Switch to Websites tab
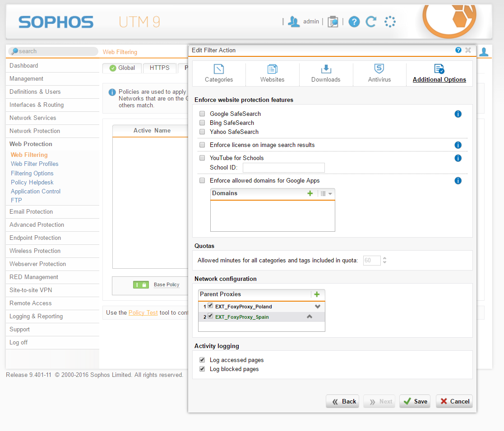Viewport: 504px width, 431px height. [272, 73]
